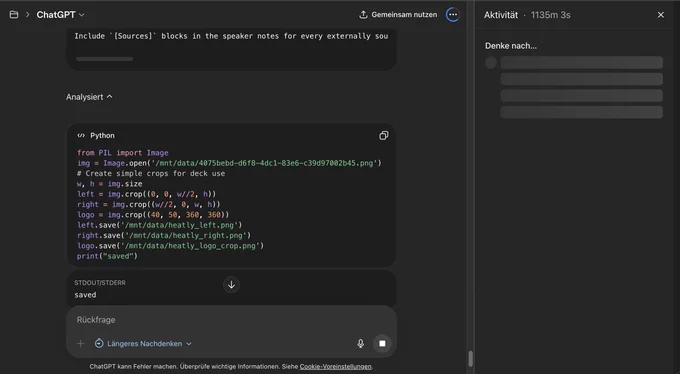Close the Aktivität panel
This screenshot has width=680, height=374.
(660, 15)
